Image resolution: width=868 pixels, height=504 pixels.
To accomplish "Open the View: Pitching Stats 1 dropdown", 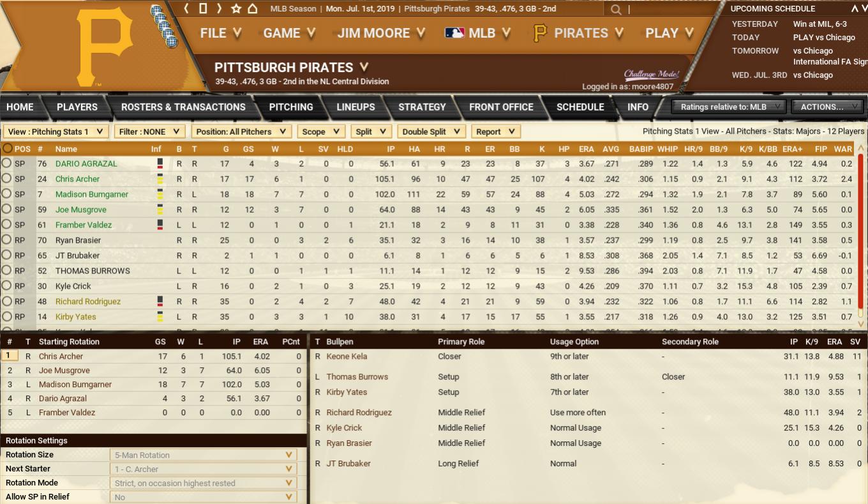I will pos(56,132).
